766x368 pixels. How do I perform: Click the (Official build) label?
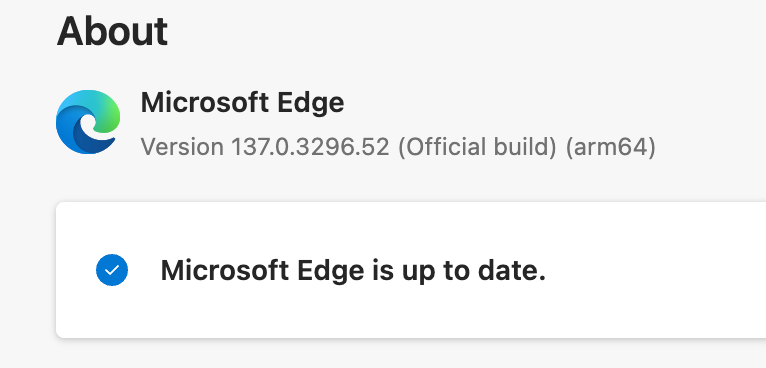477,147
